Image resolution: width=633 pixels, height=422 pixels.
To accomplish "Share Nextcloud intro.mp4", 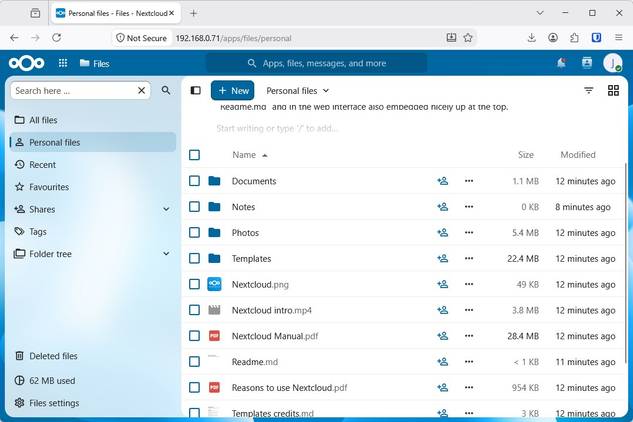I will (x=443, y=310).
